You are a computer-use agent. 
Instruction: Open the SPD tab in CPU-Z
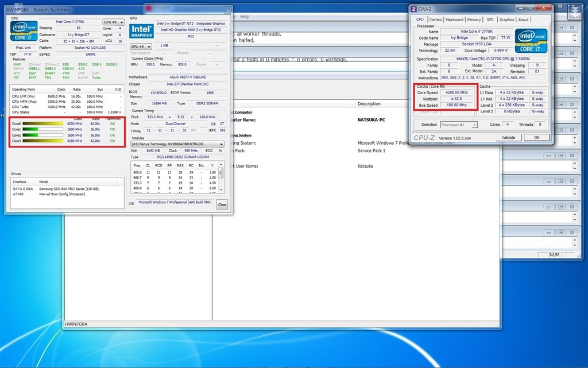[490, 20]
